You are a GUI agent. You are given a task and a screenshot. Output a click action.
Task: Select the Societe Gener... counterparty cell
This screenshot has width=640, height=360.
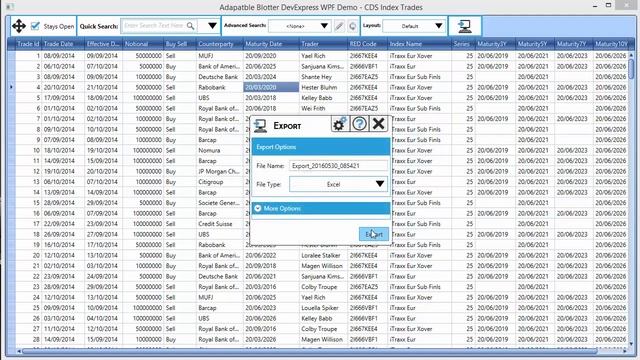pos(220,203)
